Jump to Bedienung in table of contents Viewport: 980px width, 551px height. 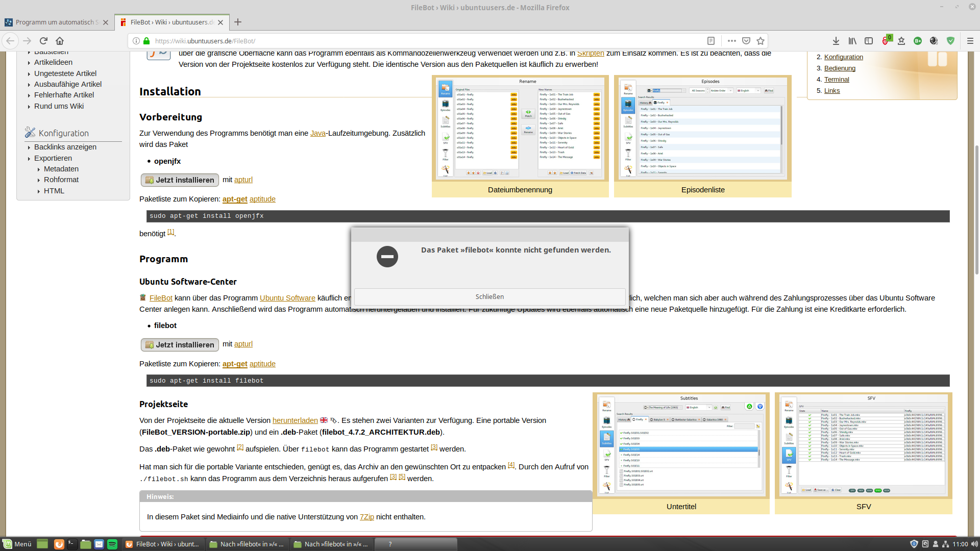[840, 68]
